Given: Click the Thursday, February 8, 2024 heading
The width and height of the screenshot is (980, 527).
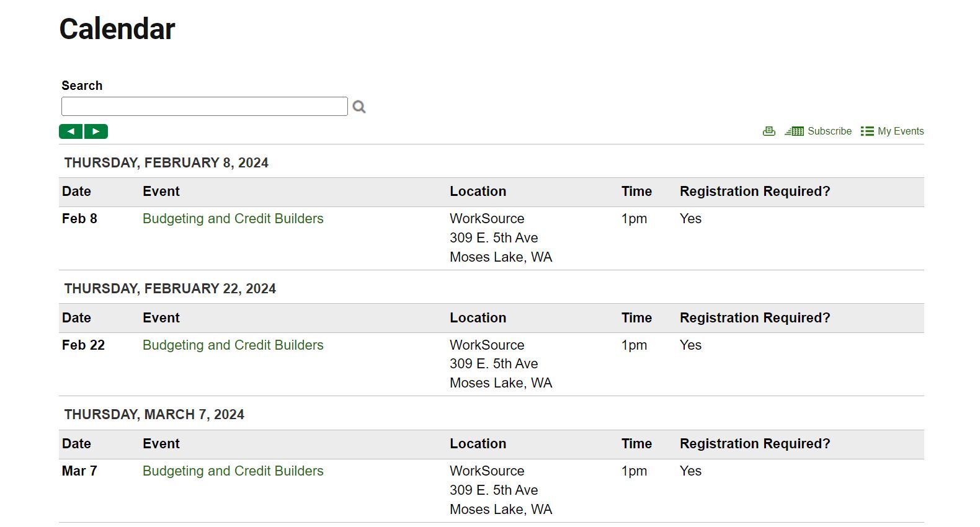Looking at the screenshot, I should (x=166, y=162).
